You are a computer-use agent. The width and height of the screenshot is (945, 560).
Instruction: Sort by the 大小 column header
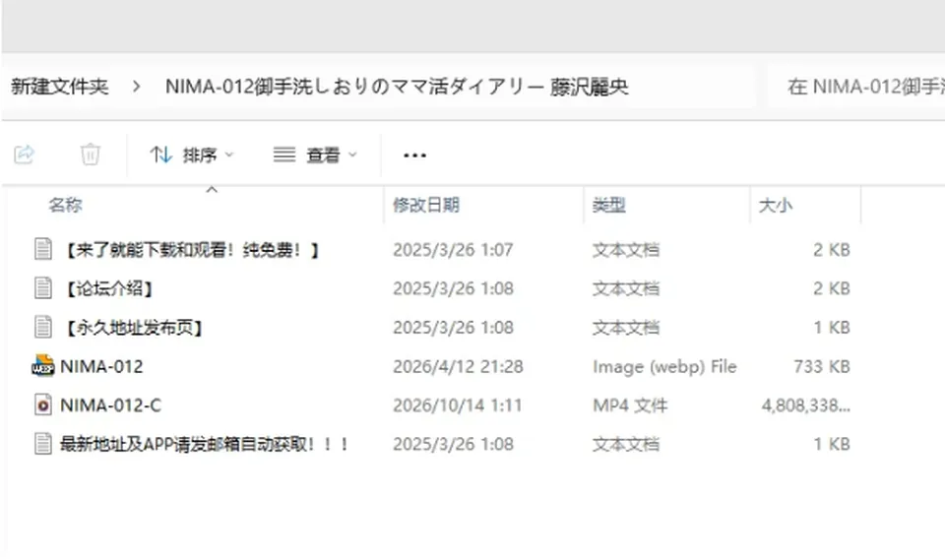tap(776, 205)
